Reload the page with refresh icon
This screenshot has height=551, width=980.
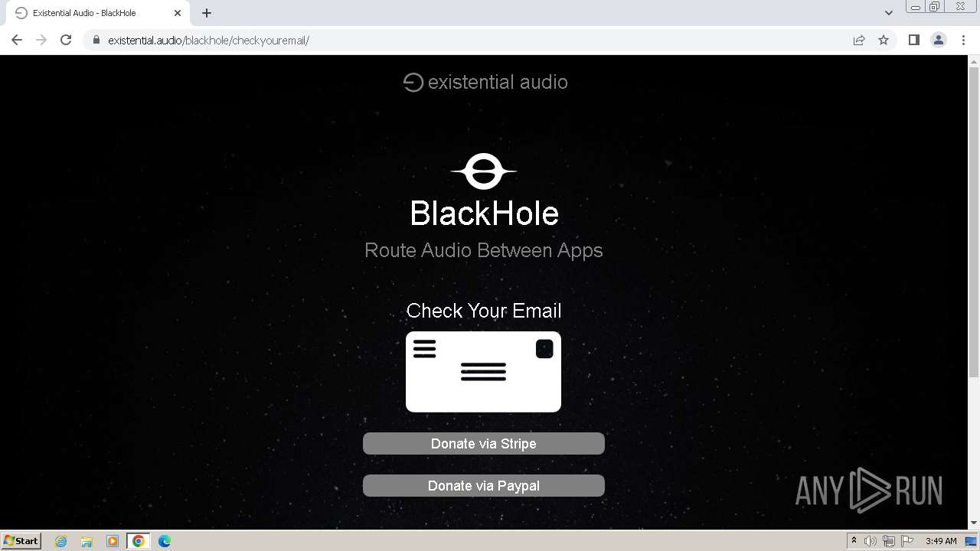66,40
